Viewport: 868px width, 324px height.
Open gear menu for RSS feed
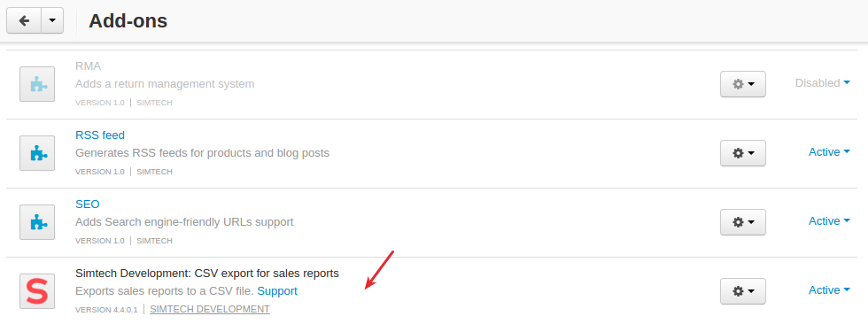pos(743,153)
